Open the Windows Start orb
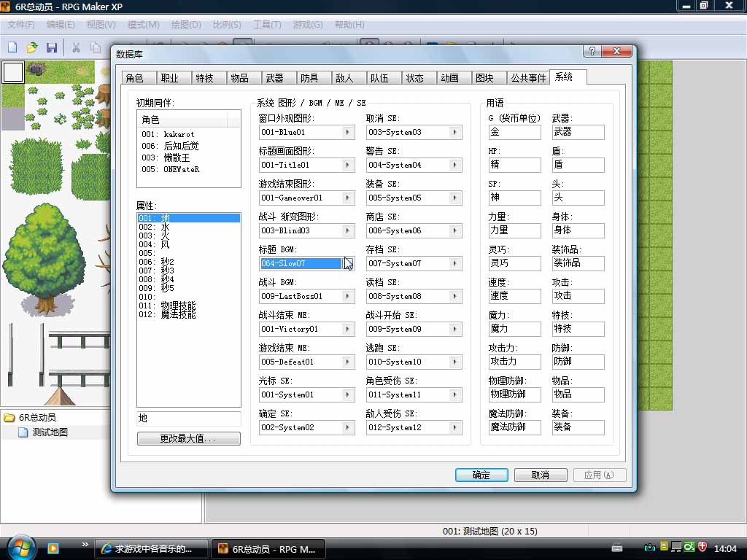The width and height of the screenshot is (747, 560). [x=20, y=548]
